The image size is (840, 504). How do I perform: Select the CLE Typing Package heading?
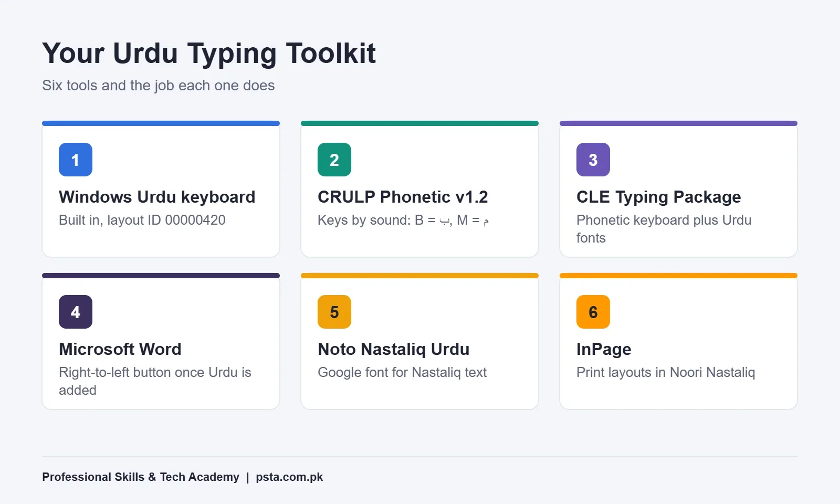pos(658,197)
